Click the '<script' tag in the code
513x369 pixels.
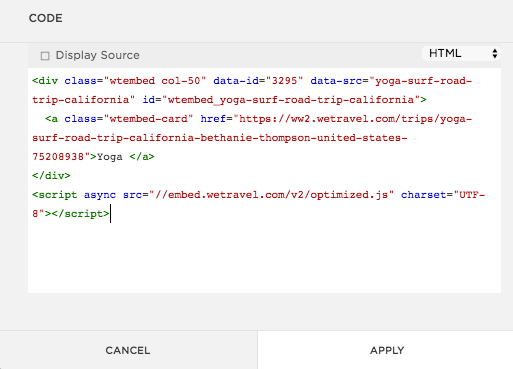pyautogui.click(x=55, y=195)
